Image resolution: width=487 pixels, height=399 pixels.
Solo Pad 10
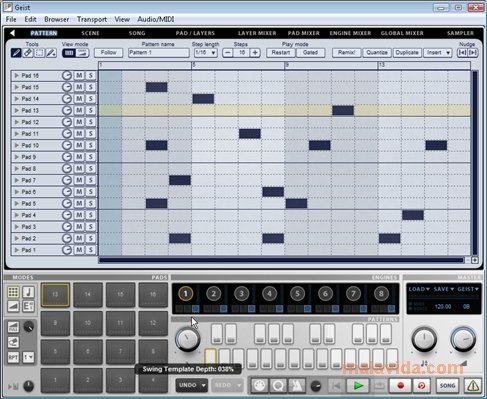91,145
